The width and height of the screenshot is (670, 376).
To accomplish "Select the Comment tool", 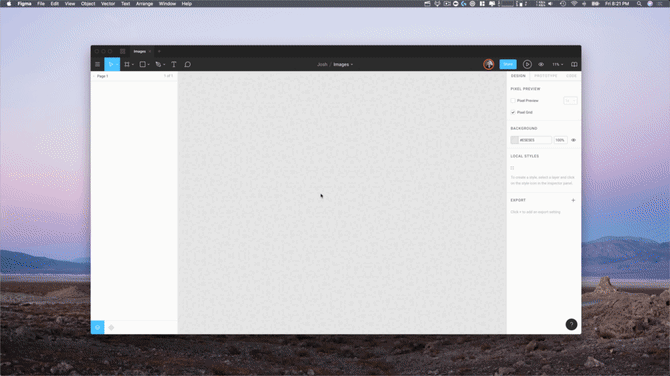I will coord(188,65).
